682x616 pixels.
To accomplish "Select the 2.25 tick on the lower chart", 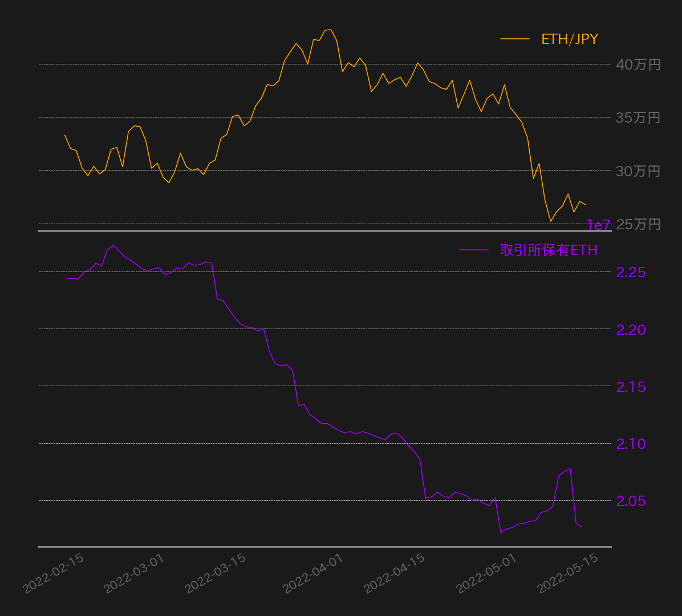I will (x=631, y=273).
